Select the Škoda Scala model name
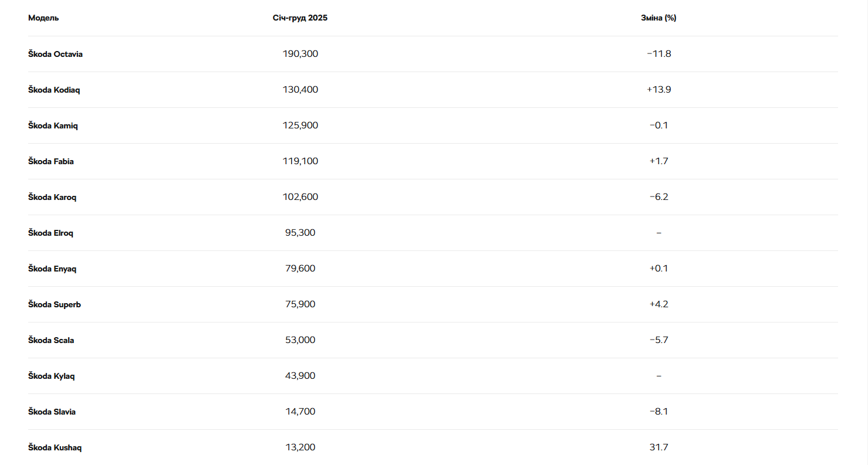This screenshot has width=868, height=465. click(x=51, y=340)
